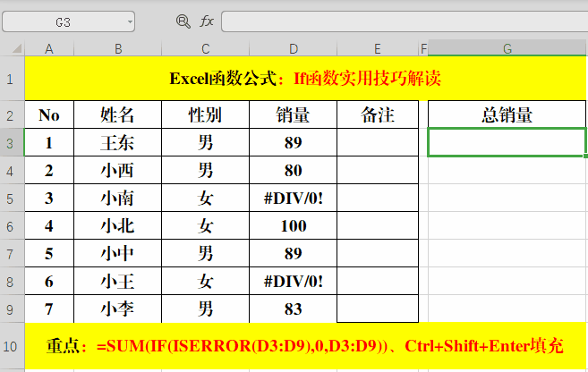Click the '总销量' header cell
This screenshot has width=588, height=372.
click(507, 114)
